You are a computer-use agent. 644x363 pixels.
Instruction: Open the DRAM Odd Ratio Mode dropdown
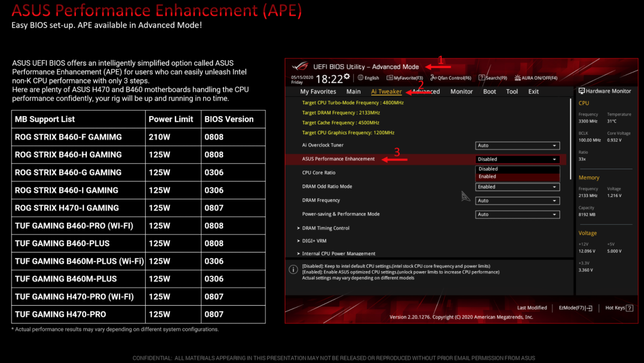coord(518,187)
